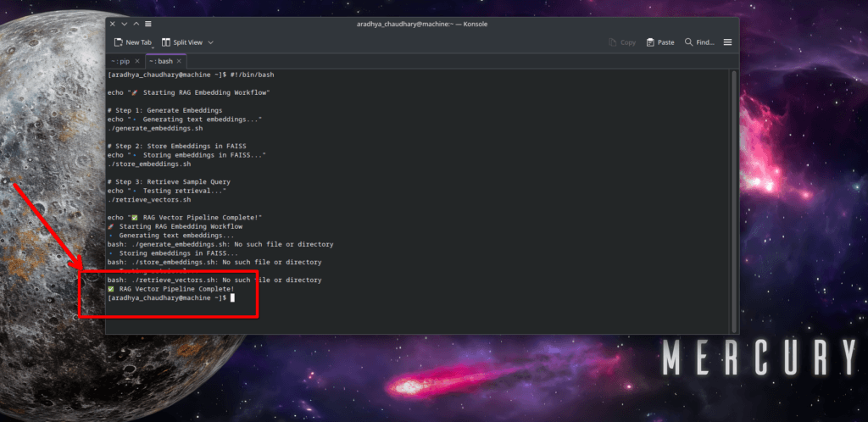Open the title bar window menu icon
The width and height of the screenshot is (868, 422).
click(x=149, y=24)
